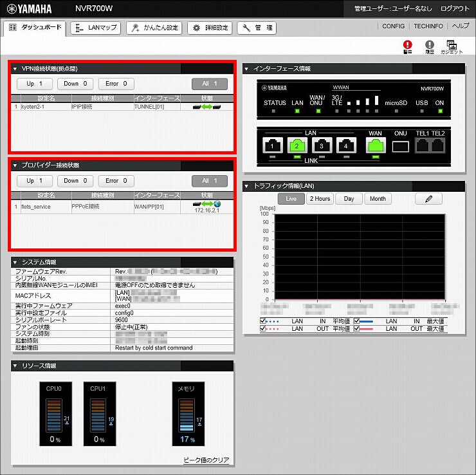Collapse the インターフェース情報 panel
Screen dimensions: 476x475
coord(246,69)
